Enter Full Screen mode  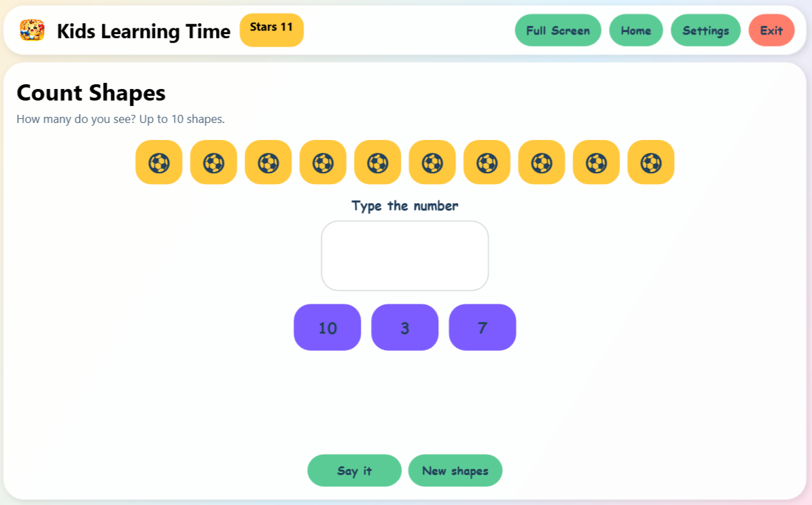pos(558,30)
